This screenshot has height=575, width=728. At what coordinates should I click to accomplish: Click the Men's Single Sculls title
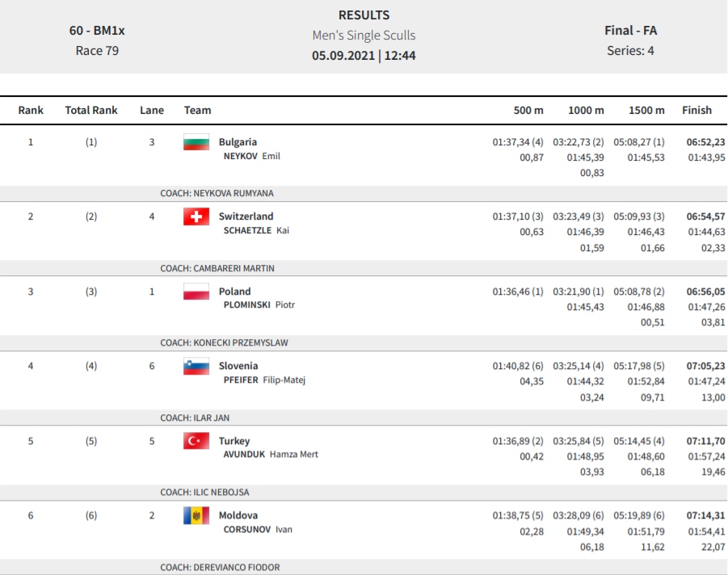(364, 36)
